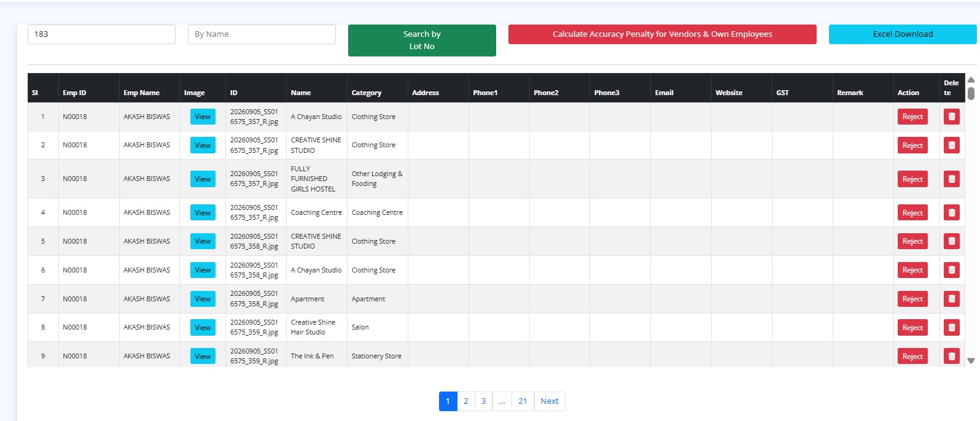Open View for Girls Hostel row
Viewport: 980px width, 421px height.
(x=203, y=179)
